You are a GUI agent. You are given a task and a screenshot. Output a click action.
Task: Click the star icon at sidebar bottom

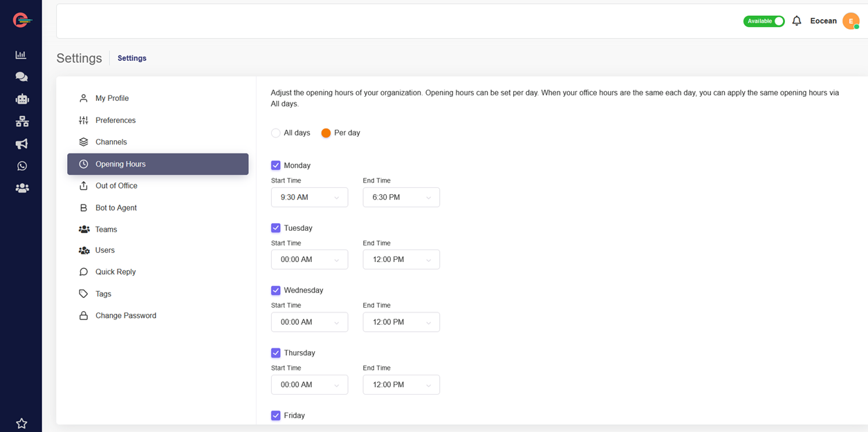point(21,423)
